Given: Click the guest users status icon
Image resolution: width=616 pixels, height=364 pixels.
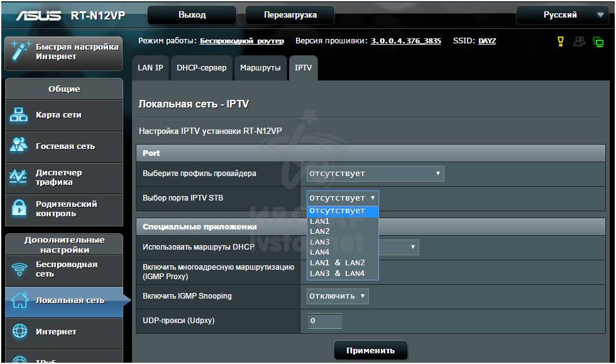Looking at the screenshot, I should click(x=579, y=41).
